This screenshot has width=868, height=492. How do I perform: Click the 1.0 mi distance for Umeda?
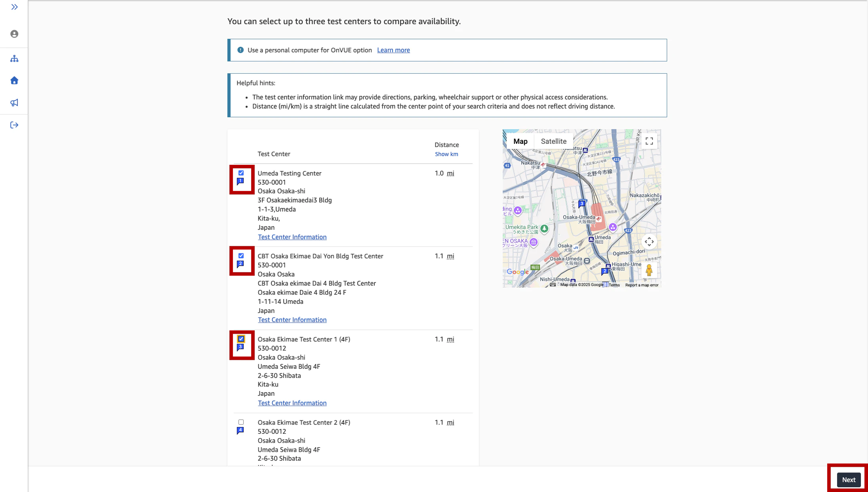click(444, 173)
